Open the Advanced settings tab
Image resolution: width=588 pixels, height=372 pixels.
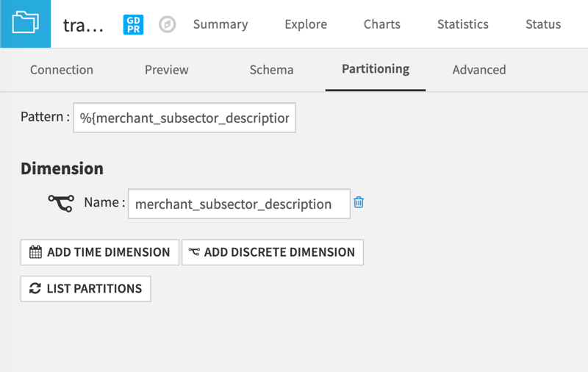point(478,70)
